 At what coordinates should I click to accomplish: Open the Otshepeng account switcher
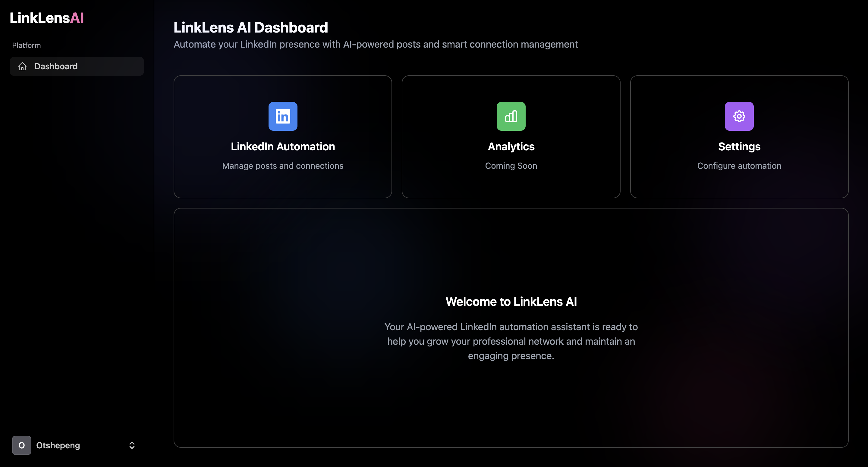pos(58,445)
